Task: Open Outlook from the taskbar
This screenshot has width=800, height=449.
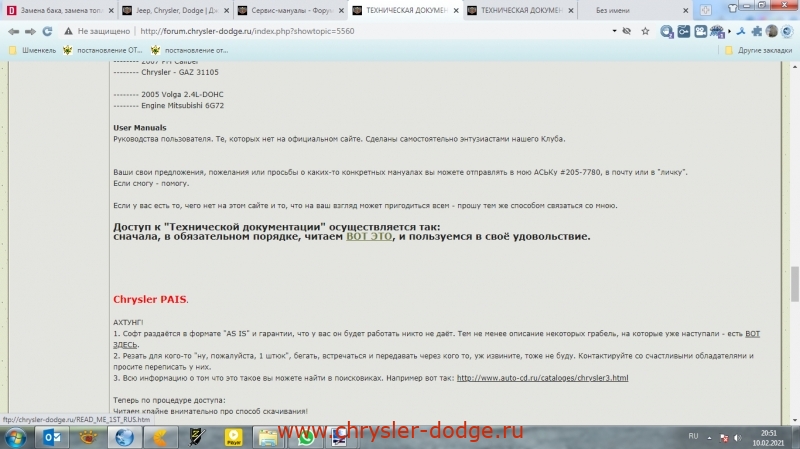Action: coord(52,438)
